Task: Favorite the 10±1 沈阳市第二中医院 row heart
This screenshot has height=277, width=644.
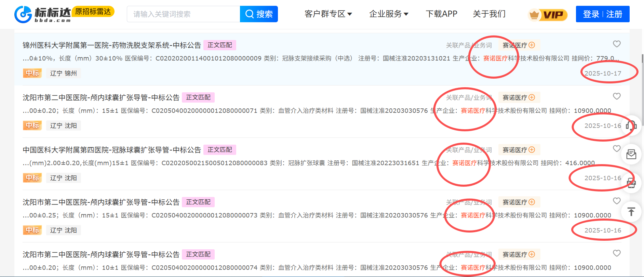Action: 617,253
